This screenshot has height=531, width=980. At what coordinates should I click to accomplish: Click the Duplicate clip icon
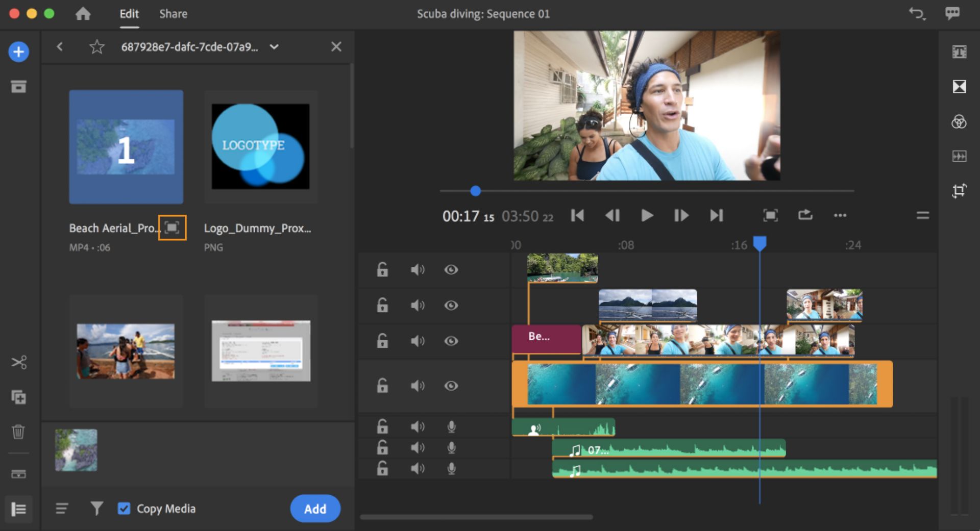19,398
